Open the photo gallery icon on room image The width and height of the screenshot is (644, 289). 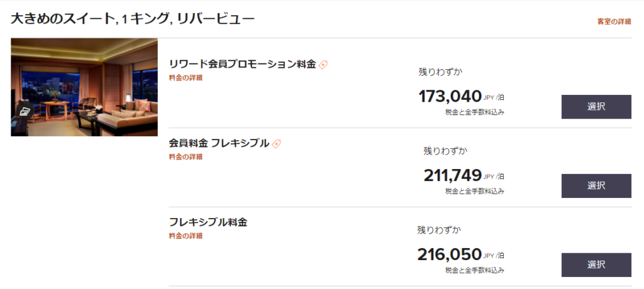pos(25,111)
